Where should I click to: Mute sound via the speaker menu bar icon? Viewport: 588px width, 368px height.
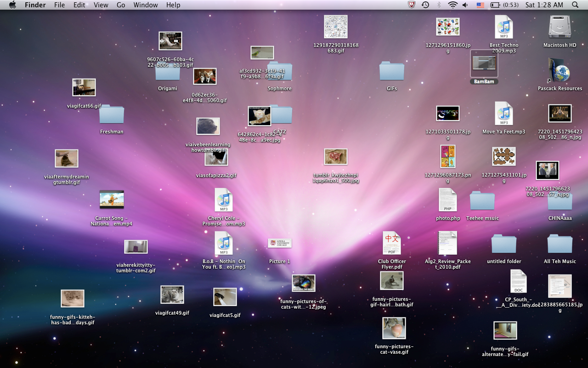point(465,5)
